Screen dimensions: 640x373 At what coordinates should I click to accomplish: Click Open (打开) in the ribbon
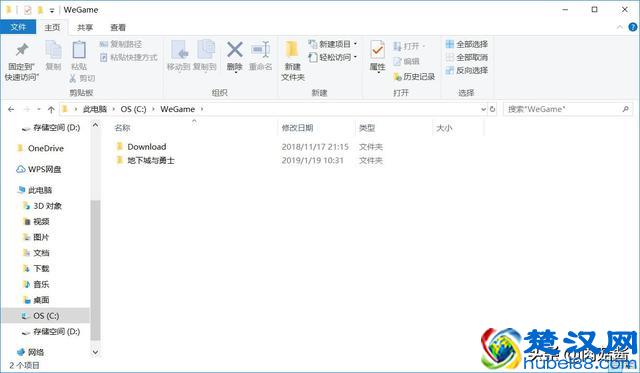pyautogui.click(x=409, y=46)
